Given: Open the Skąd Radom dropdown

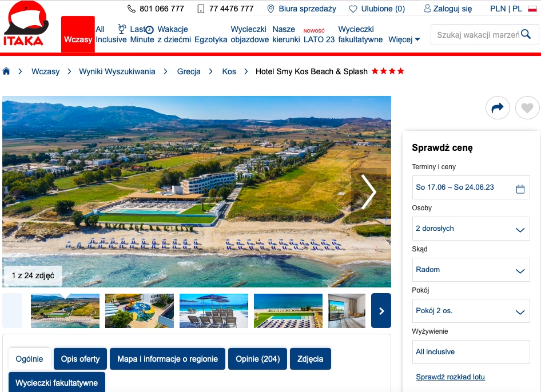Looking at the screenshot, I should point(471,270).
